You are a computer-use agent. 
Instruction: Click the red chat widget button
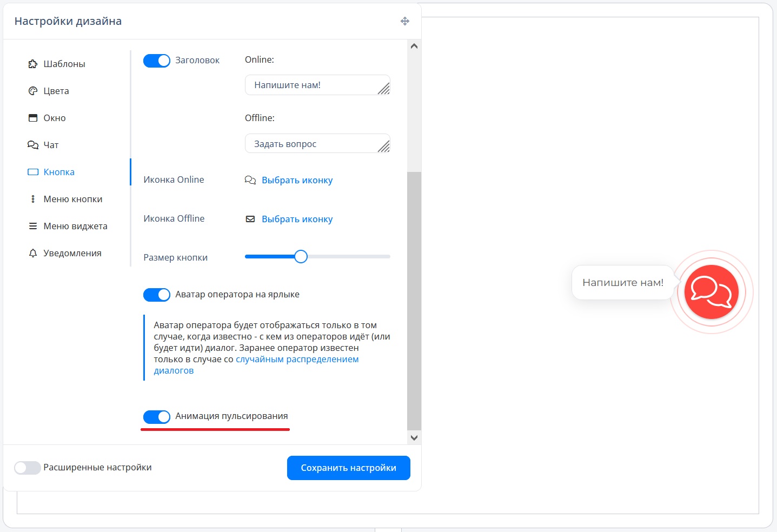coord(711,292)
